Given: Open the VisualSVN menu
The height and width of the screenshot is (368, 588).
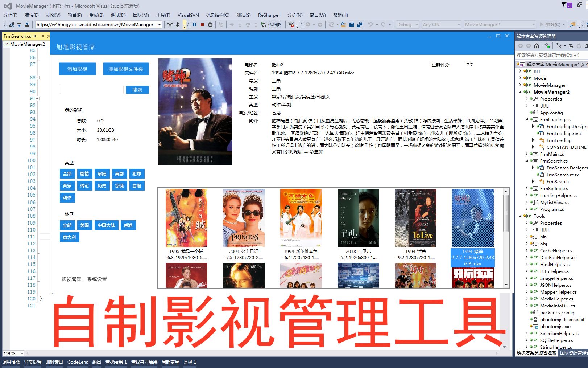Looking at the screenshot, I should 188,15.
